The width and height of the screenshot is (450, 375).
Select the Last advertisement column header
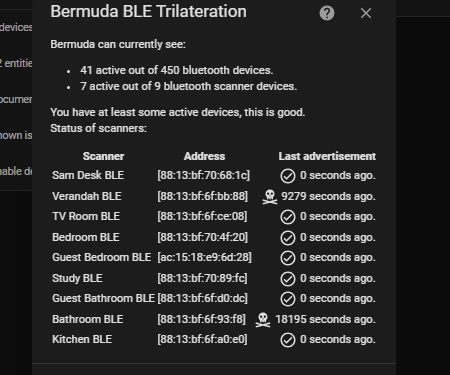(327, 156)
